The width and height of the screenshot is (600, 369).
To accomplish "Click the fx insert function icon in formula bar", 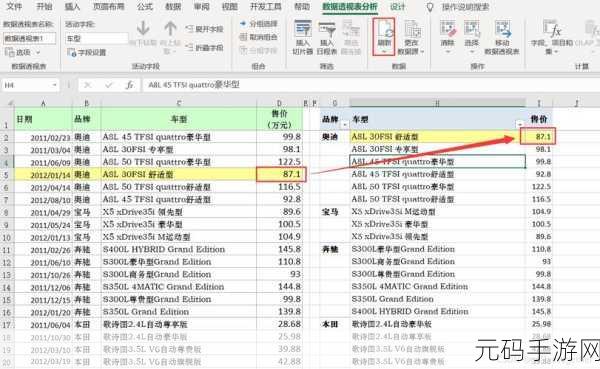I will (x=130, y=85).
